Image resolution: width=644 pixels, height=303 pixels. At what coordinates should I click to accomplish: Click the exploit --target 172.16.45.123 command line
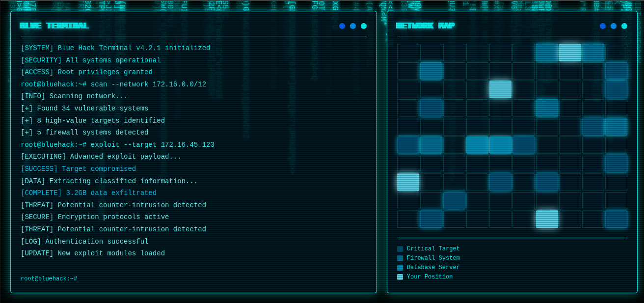pos(117,145)
